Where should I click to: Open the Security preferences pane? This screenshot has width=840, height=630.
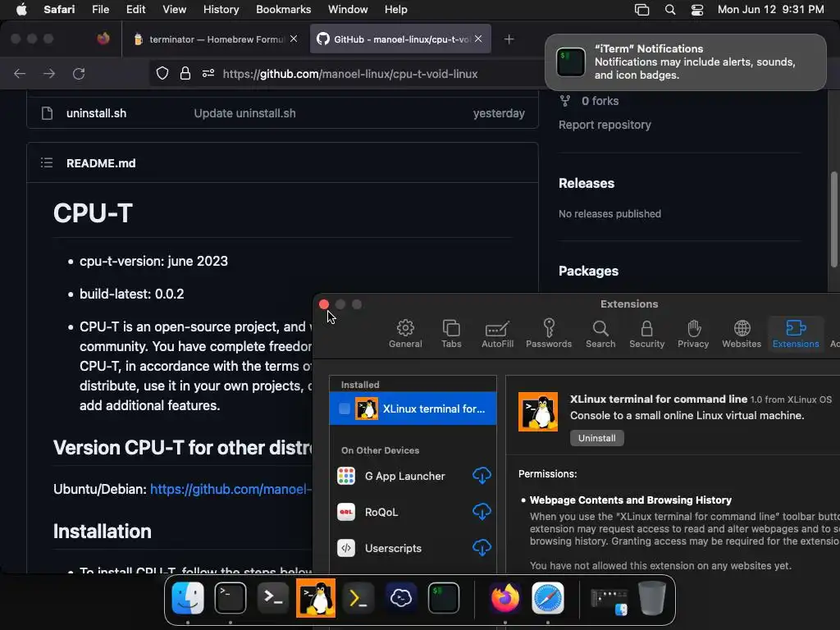pos(646,334)
